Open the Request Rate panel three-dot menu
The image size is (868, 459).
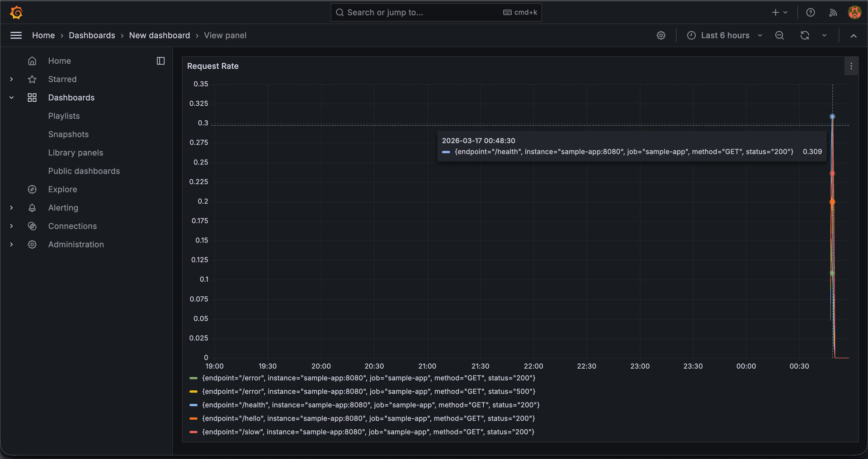[851, 66]
